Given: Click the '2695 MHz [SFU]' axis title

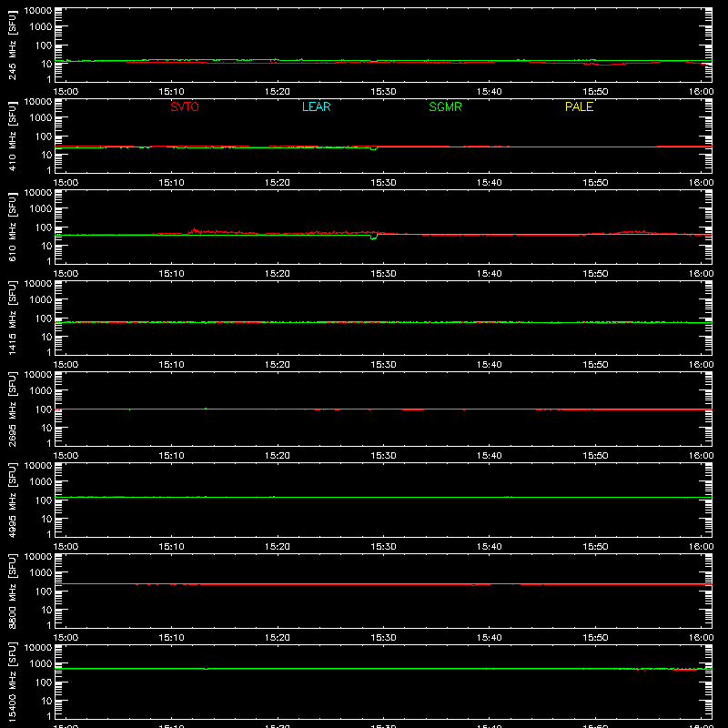Looking at the screenshot, I should [13, 409].
